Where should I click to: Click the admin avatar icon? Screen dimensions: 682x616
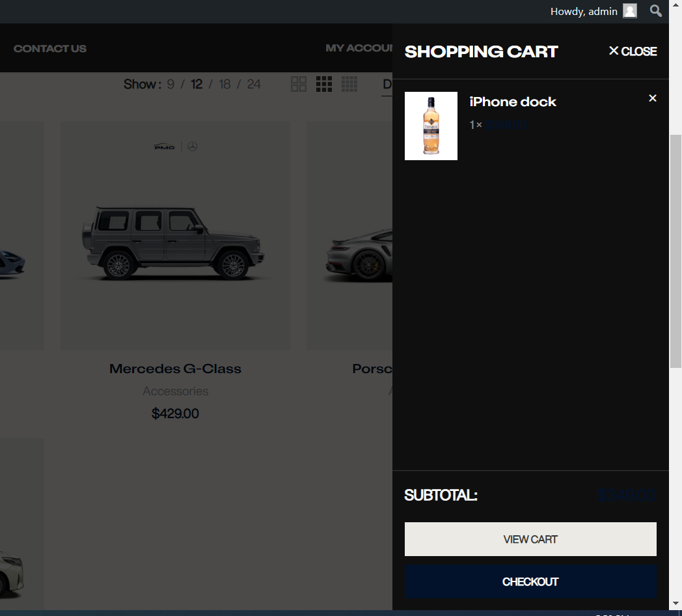(x=630, y=11)
